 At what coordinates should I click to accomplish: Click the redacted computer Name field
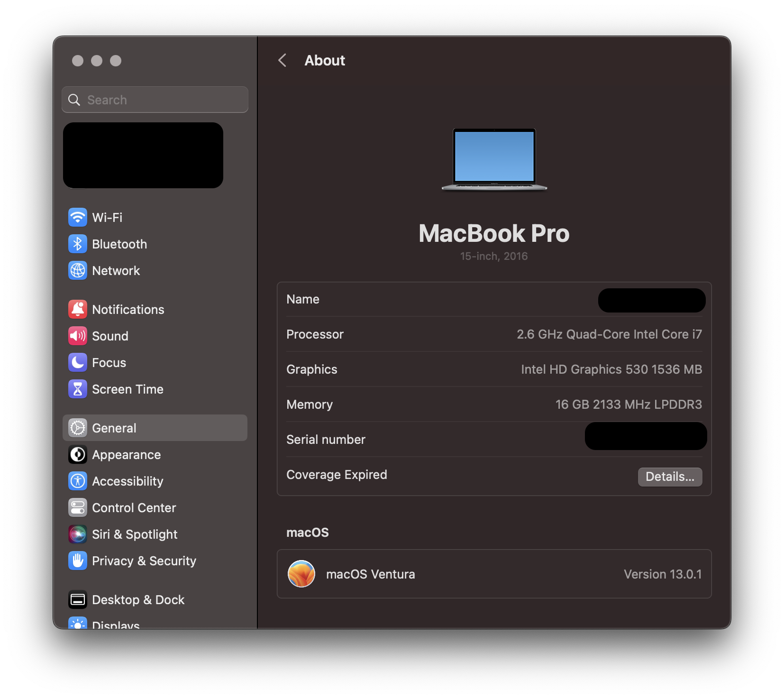tap(652, 300)
